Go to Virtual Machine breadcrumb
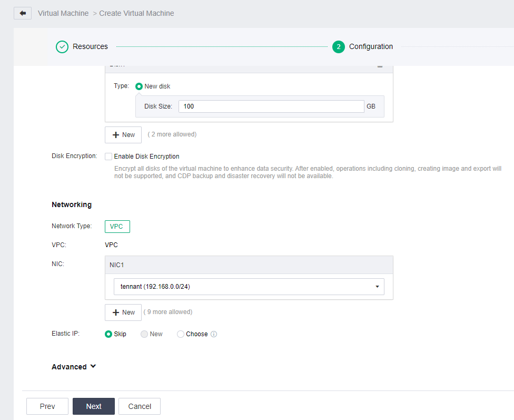514x420 pixels. pos(63,14)
